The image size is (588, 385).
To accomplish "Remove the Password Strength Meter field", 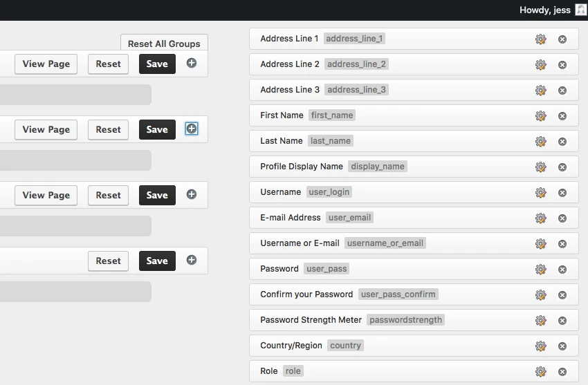I will [562, 321].
